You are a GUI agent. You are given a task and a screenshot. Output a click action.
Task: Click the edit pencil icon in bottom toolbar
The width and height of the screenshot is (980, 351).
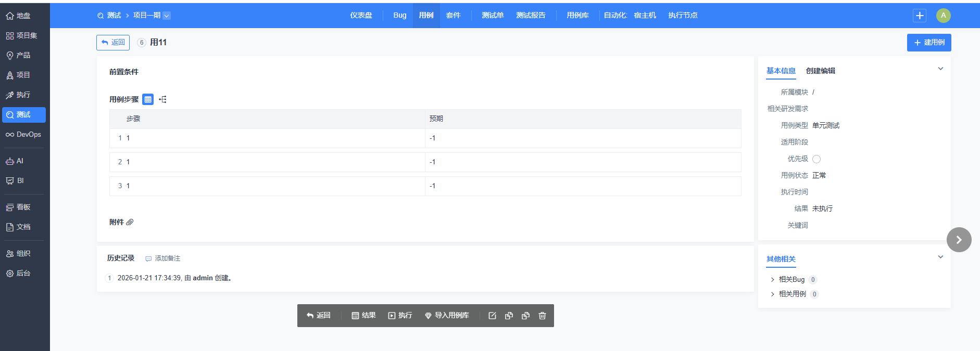click(492, 316)
